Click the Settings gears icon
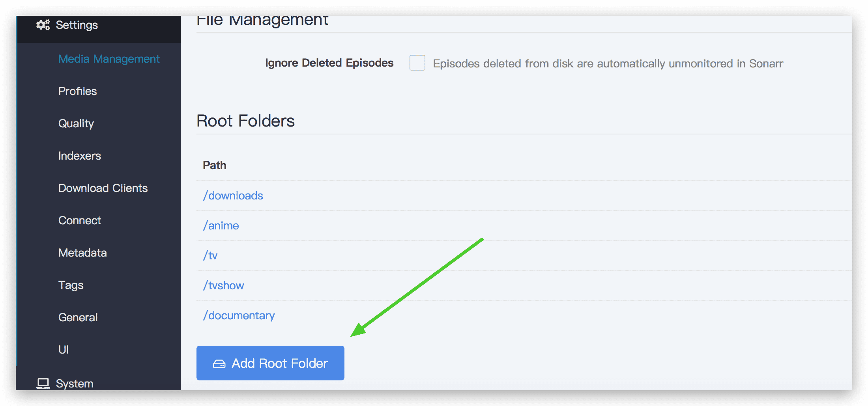This screenshot has height=406, width=868. (43, 25)
